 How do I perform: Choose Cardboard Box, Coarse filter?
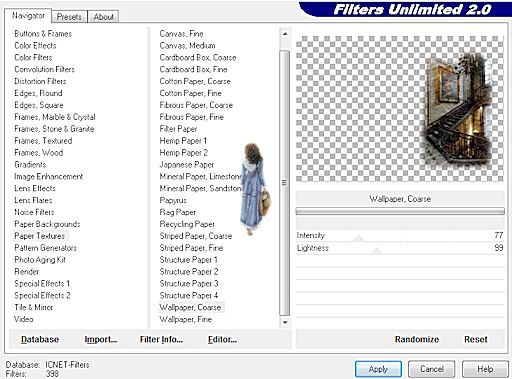198,57
